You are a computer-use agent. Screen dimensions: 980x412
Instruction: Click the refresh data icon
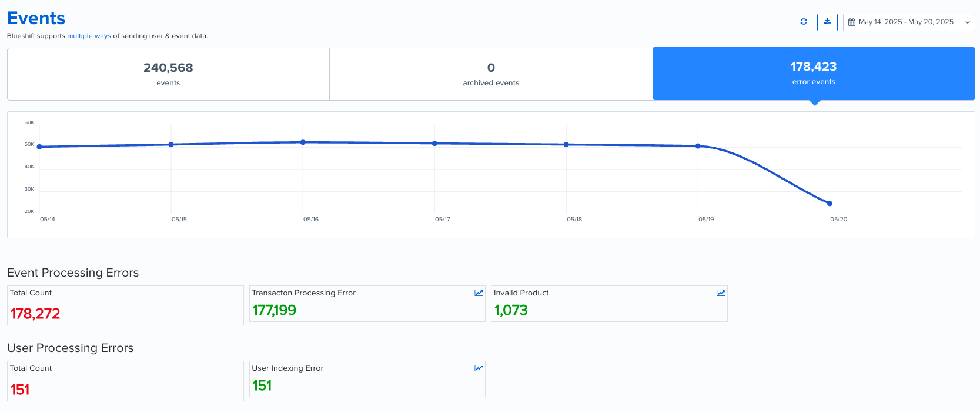tap(804, 22)
